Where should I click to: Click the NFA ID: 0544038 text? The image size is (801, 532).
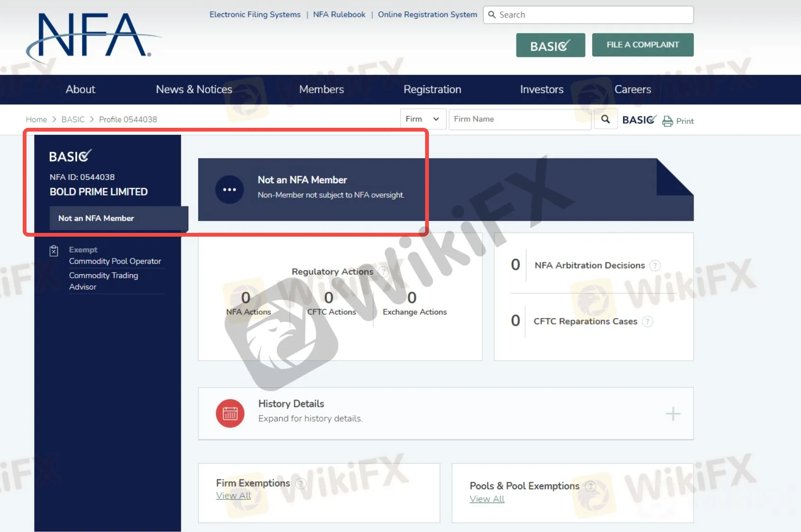point(82,177)
